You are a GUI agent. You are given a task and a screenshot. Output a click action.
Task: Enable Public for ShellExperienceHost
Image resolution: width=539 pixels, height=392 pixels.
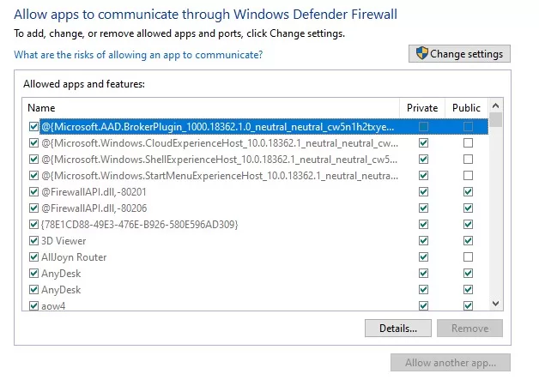tap(468, 159)
